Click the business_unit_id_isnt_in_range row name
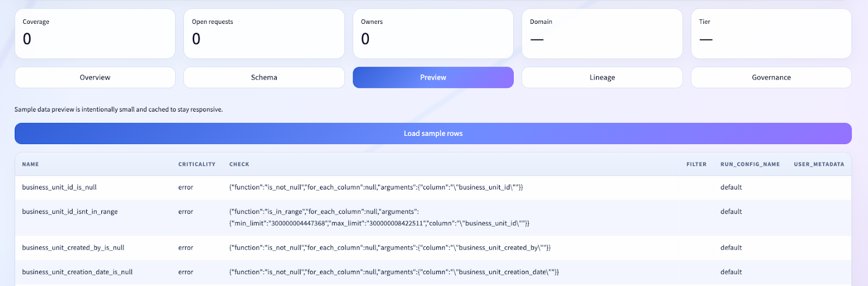Screen dimensions: 868x286 tap(70, 212)
